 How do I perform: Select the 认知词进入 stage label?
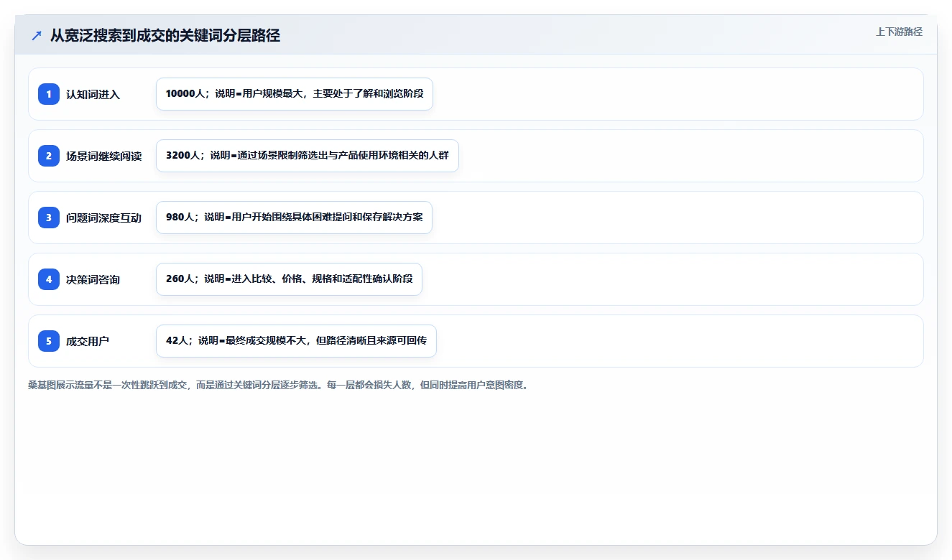(93, 95)
